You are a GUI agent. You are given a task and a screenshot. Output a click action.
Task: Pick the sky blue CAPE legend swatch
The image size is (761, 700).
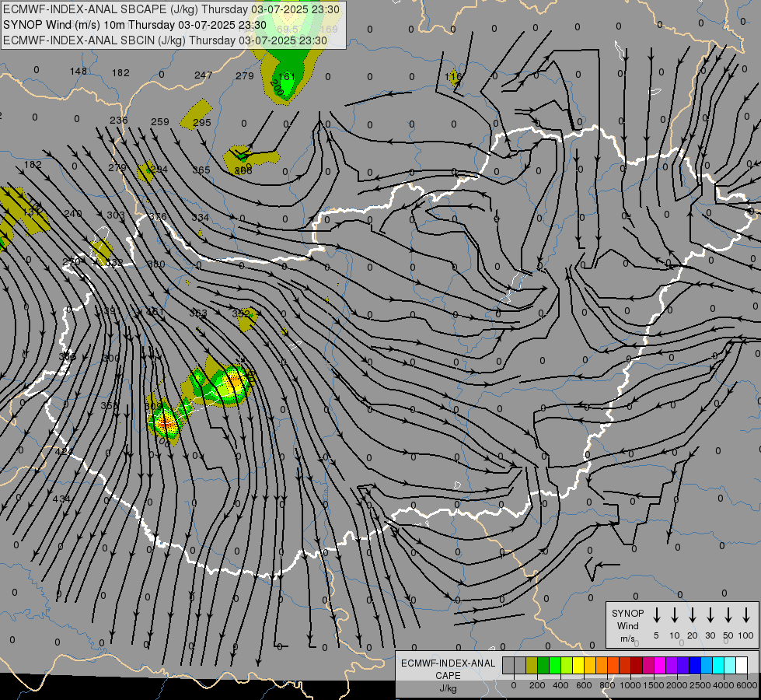coord(706,665)
